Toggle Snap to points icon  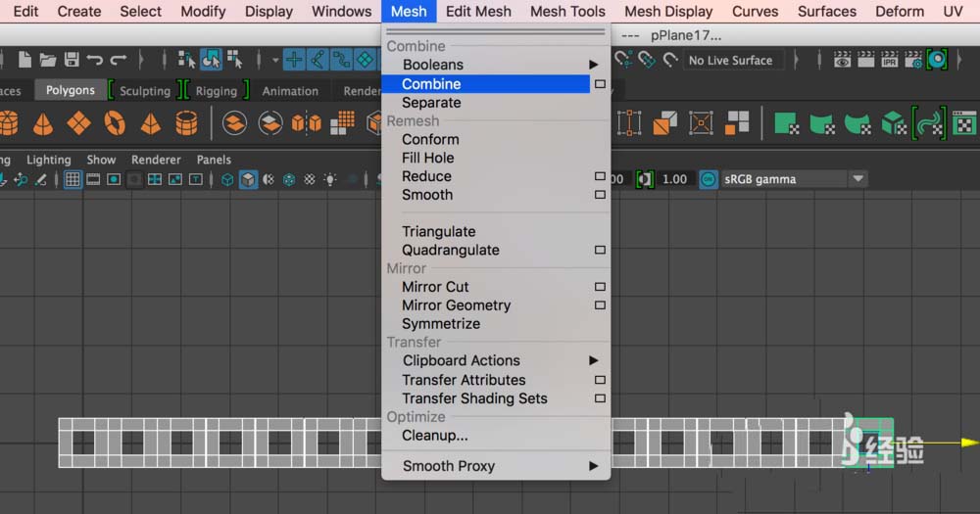341,60
